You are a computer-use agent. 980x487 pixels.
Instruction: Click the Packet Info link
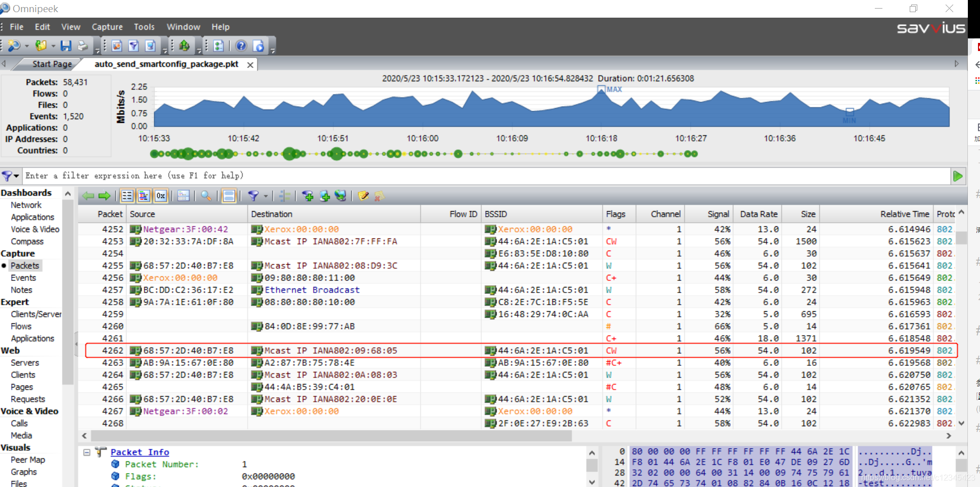click(x=140, y=452)
